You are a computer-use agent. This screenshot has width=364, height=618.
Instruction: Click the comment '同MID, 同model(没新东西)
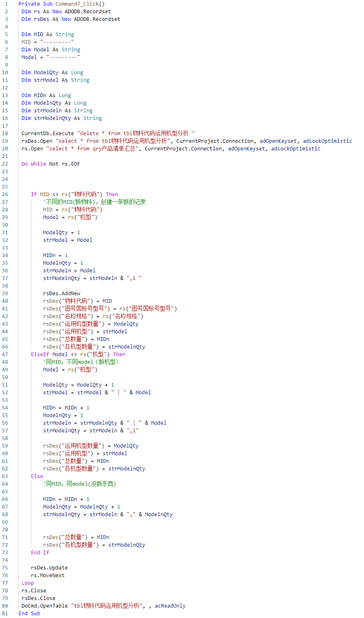(x=80, y=484)
